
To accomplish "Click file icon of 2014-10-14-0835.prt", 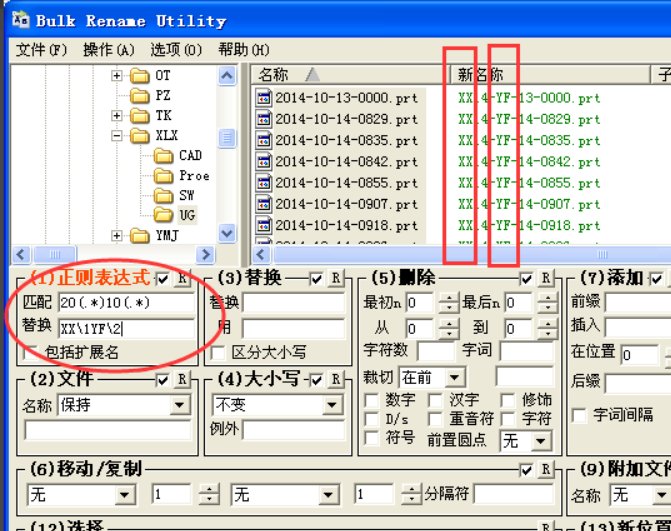I will (264, 141).
